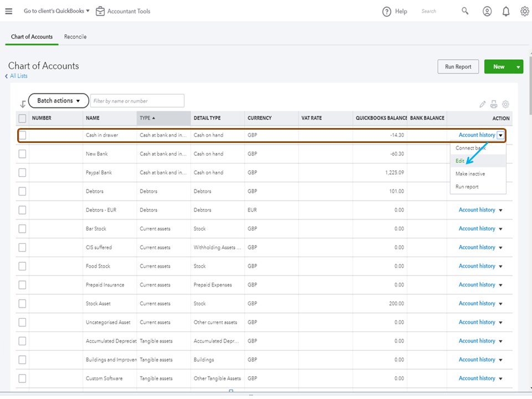Click the Filter by name or number field
Screen dimensions: 532x399
click(x=137, y=101)
